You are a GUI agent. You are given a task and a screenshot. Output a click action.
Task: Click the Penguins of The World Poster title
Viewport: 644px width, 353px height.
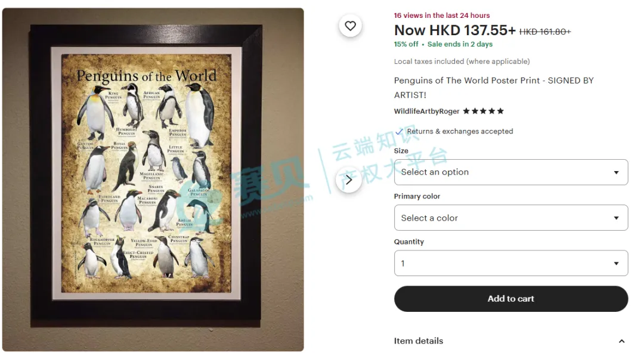pyautogui.click(x=494, y=88)
